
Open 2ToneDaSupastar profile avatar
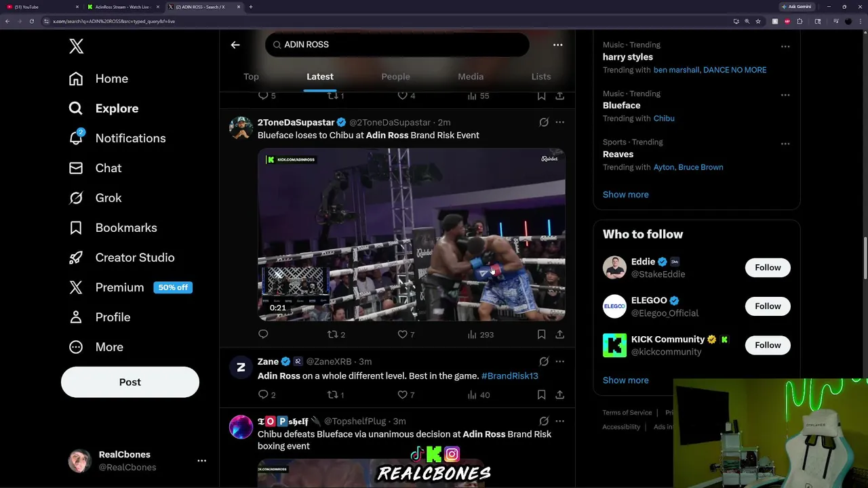241,127
